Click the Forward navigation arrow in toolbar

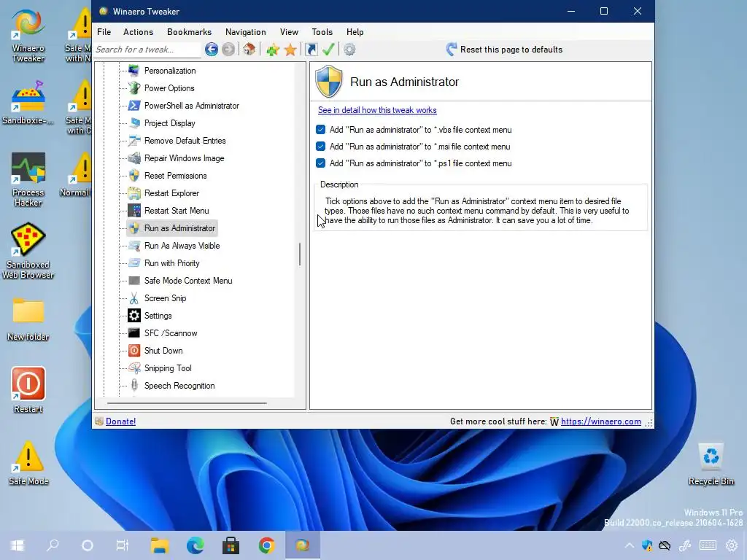[x=228, y=50]
